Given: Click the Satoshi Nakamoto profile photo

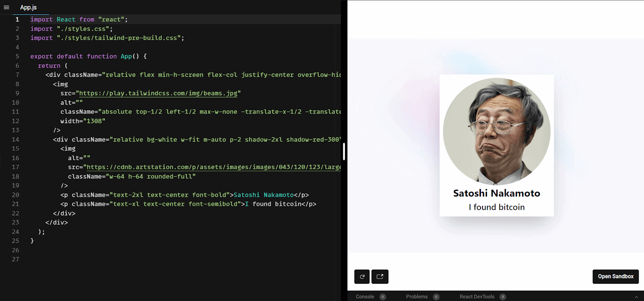Looking at the screenshot, I should [497, 131].
